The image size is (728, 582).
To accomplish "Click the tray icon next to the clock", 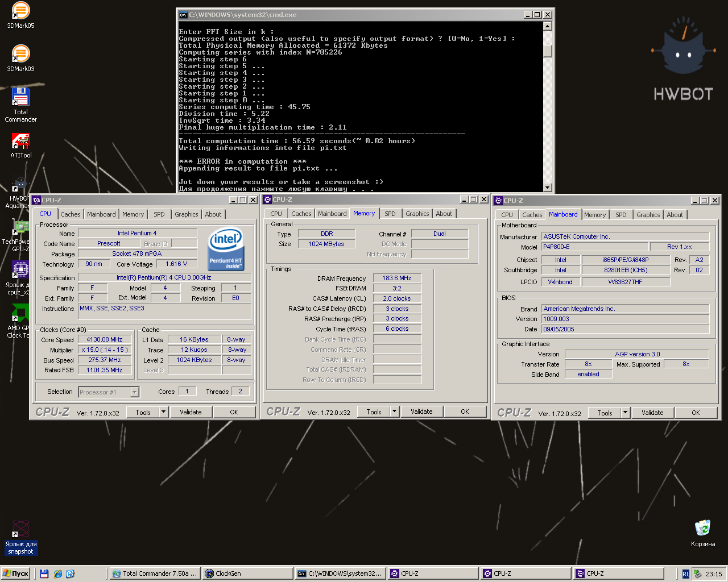I will pyautogui.click(x=697, y=574).
